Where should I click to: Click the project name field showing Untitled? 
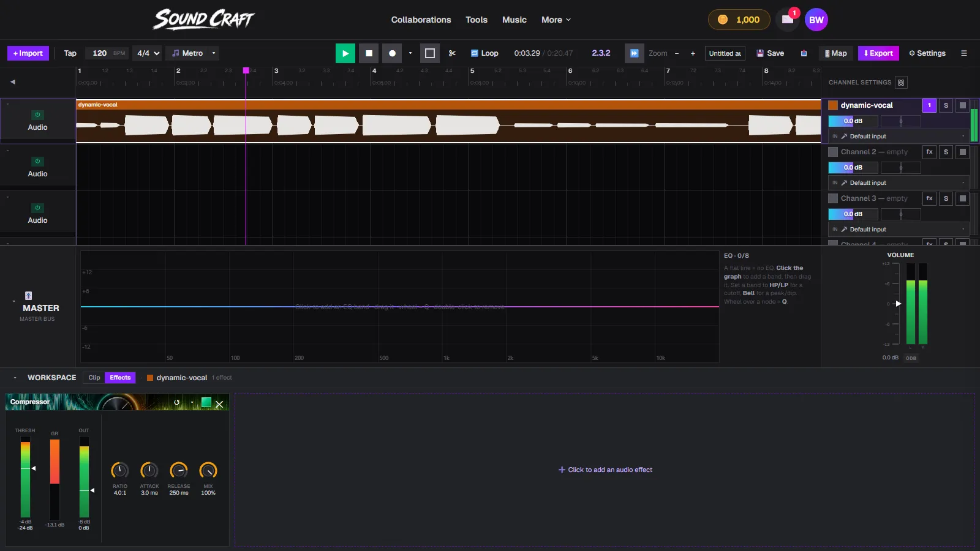[725, 53]
